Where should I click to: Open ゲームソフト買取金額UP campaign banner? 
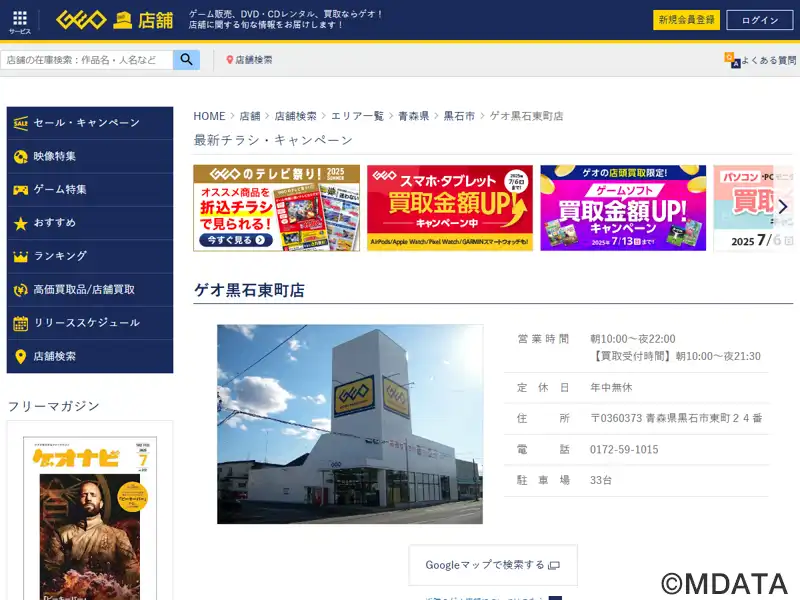pos(623,208)
